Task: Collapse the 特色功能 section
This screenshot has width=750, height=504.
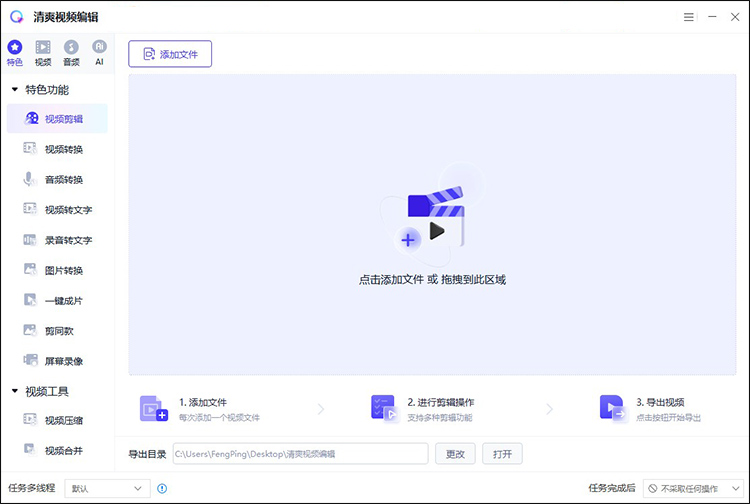Action: 15,89
